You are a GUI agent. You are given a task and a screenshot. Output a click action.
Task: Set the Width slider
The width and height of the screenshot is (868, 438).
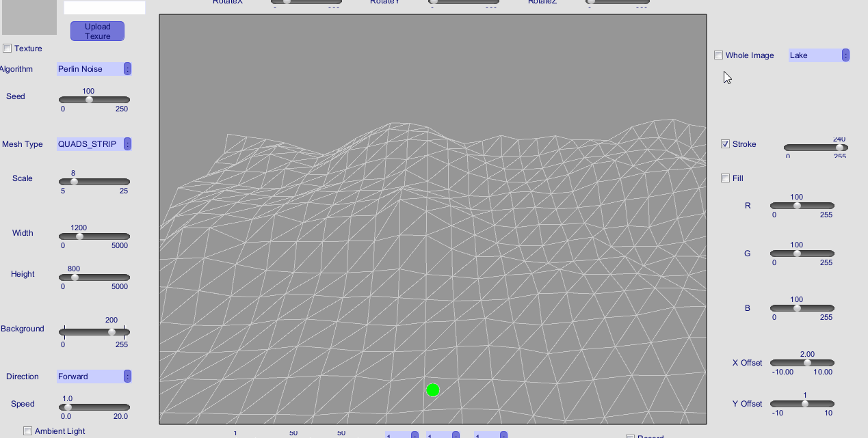click(x=94, y=236)
